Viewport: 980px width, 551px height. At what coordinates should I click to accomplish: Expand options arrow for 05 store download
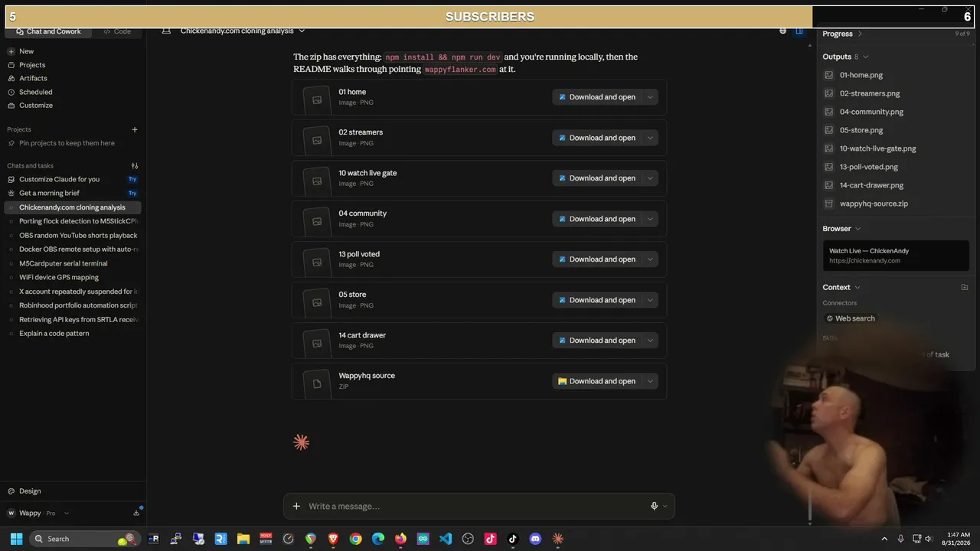(650, 300)
